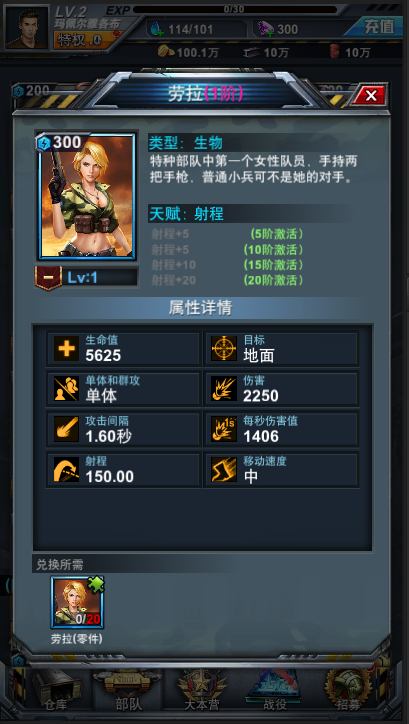Click the single versus group attack icon
The image size is (409, 724).
[66, 389]
